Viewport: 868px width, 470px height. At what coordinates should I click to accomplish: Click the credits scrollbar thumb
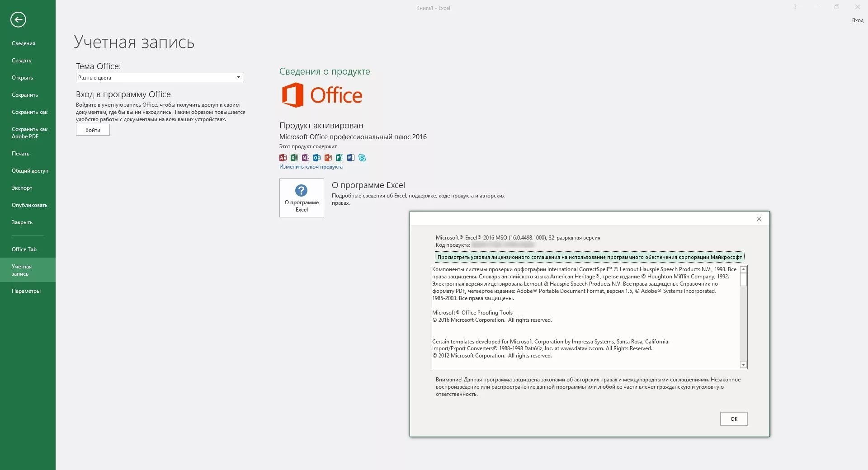pyautogui.click(x=743, y=280)
